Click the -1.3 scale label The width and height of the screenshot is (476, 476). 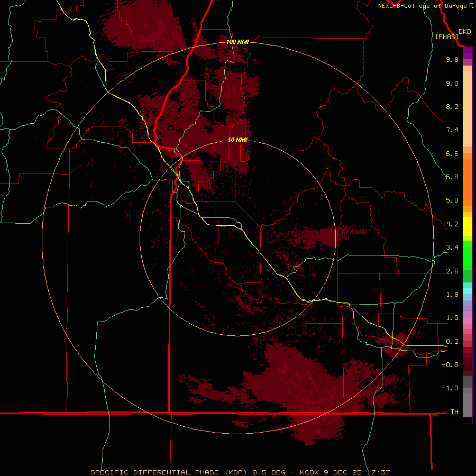click(450, 388)
